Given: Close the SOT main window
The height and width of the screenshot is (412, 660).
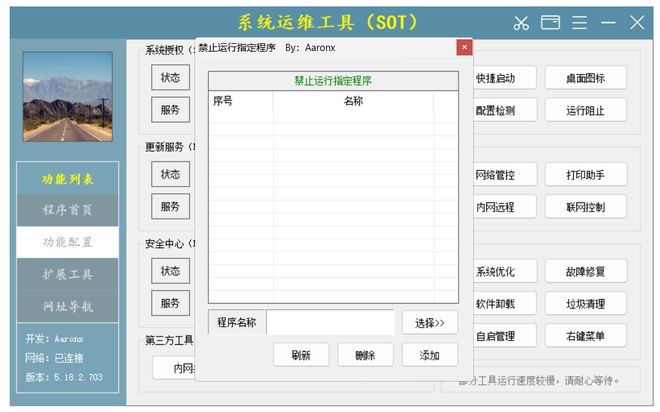Looking at the screenshot, I should pos(637,22).
